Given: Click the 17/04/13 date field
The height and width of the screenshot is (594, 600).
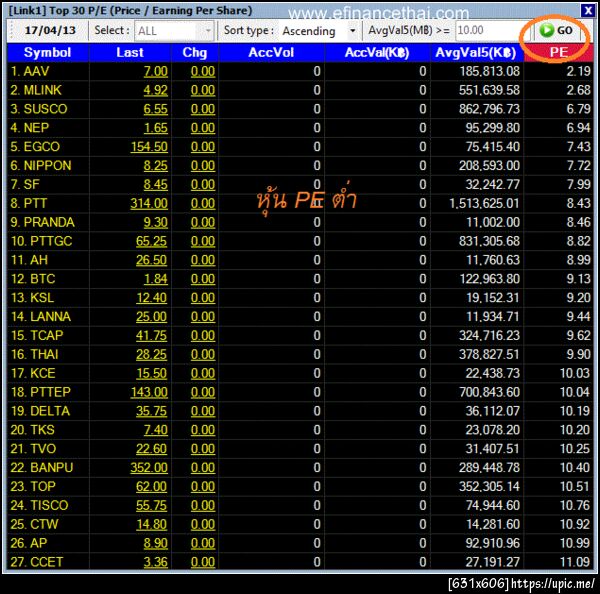Looking at the screenshot, I should click(50, 31).
